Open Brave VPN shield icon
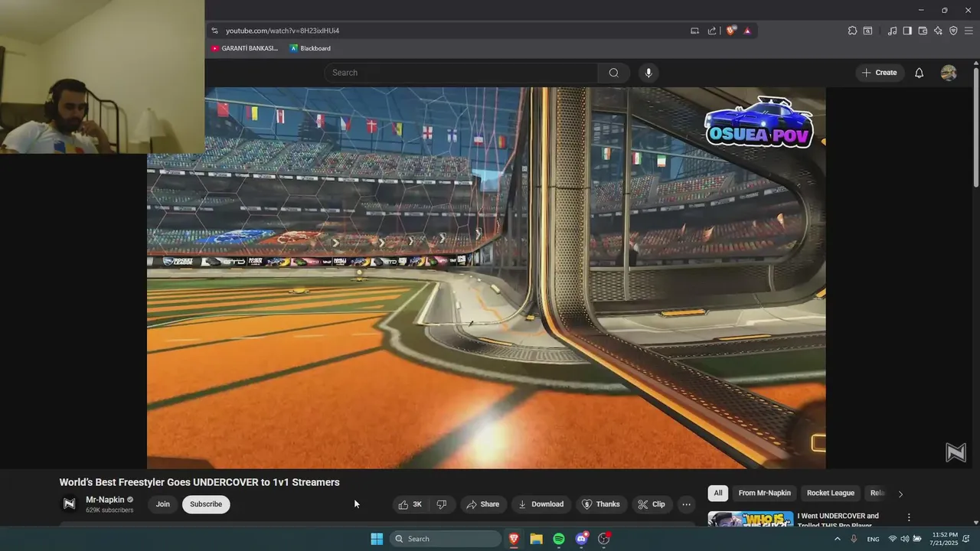Screen dimensions: 980x551 click(x=953, y=31)
